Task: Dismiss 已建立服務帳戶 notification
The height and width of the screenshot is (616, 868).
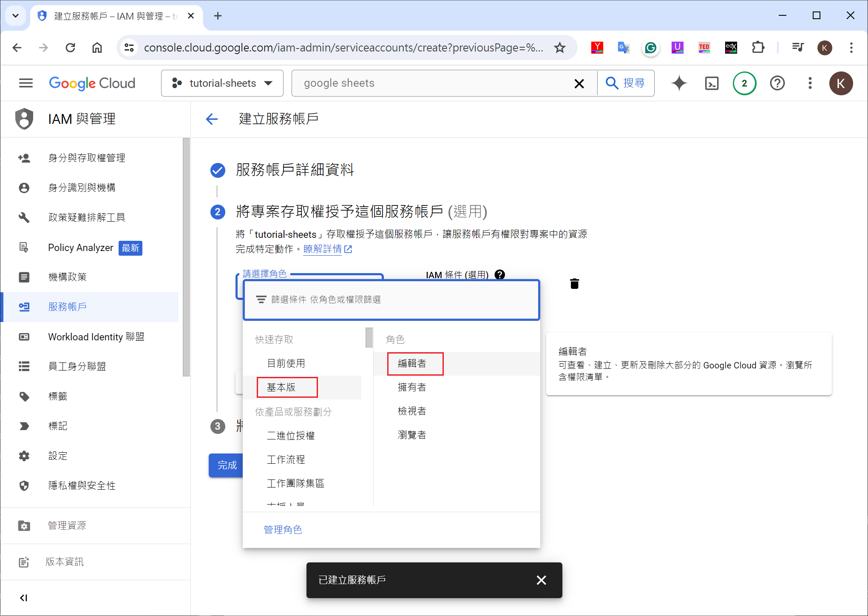Action: pos(541,580)
